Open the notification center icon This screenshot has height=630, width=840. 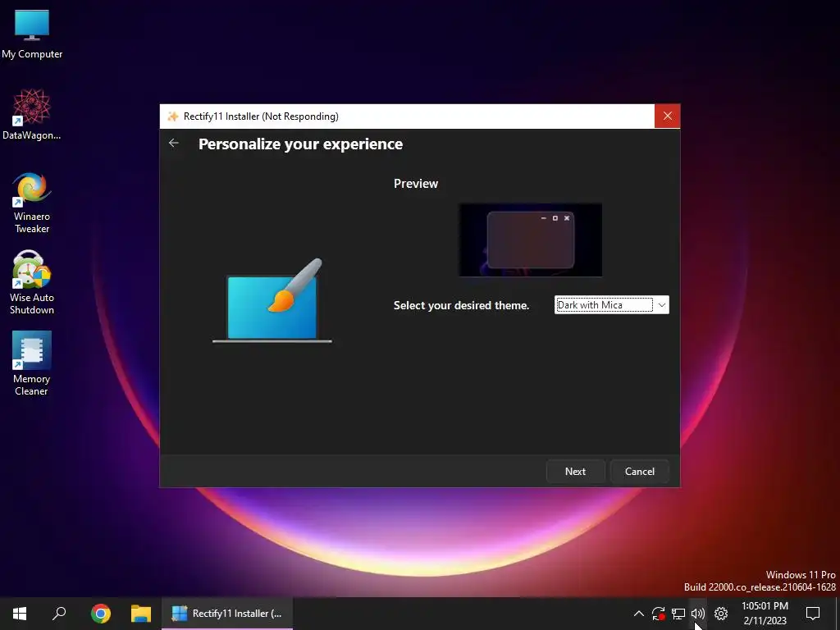click(x=813, y=614)
